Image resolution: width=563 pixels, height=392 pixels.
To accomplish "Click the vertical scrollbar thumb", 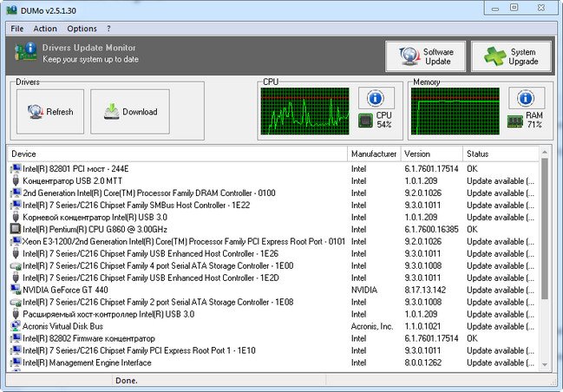I will (x=545, y=229).
